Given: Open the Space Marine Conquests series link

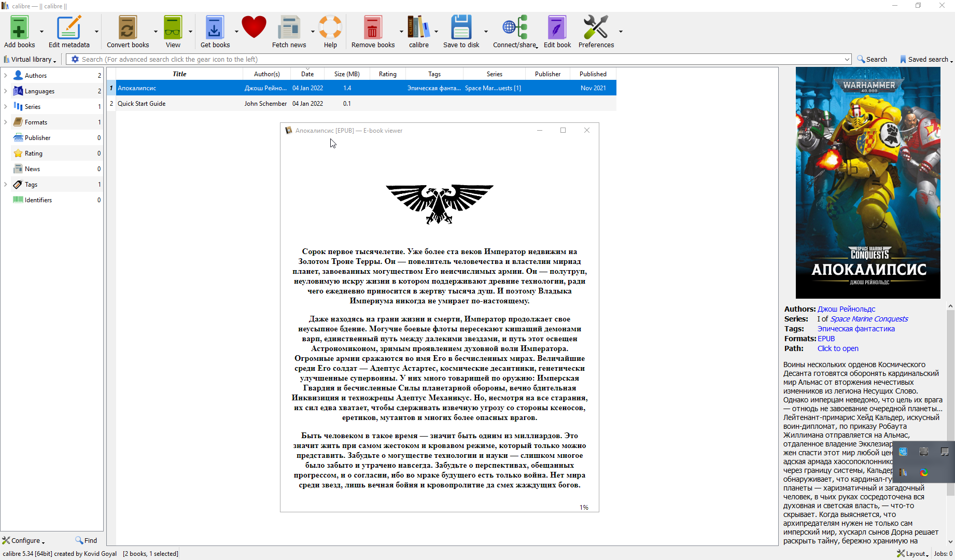Looking at the screenshot, I should coord(869,319).
